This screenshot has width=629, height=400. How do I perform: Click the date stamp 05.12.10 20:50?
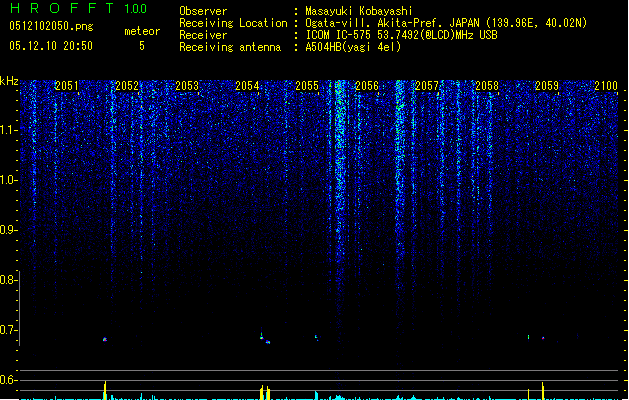51,46
